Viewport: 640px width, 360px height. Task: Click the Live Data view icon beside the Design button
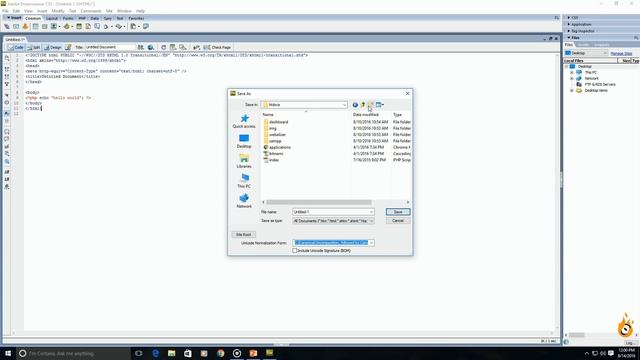click(x=68, y=47)
